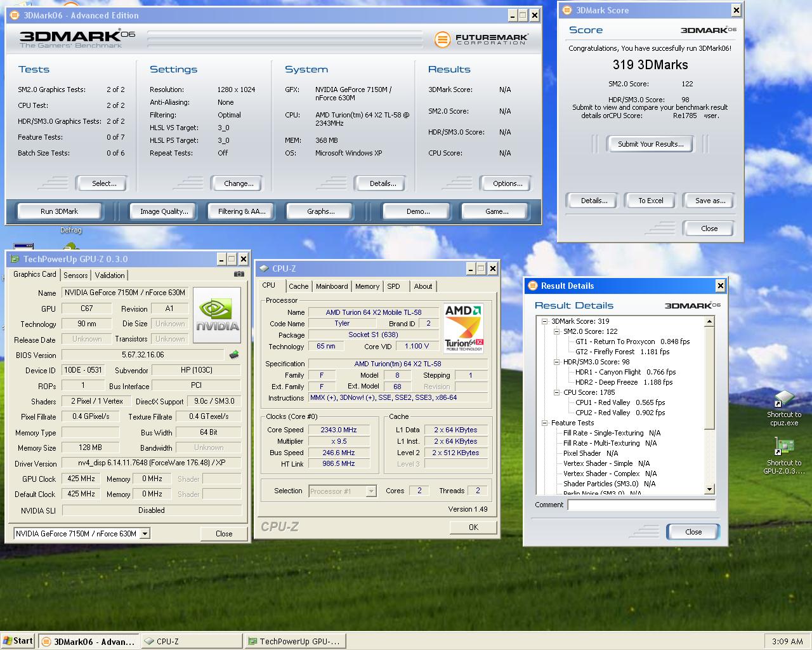Select HDR1 - Canyon Flight result row

[625, 372]
